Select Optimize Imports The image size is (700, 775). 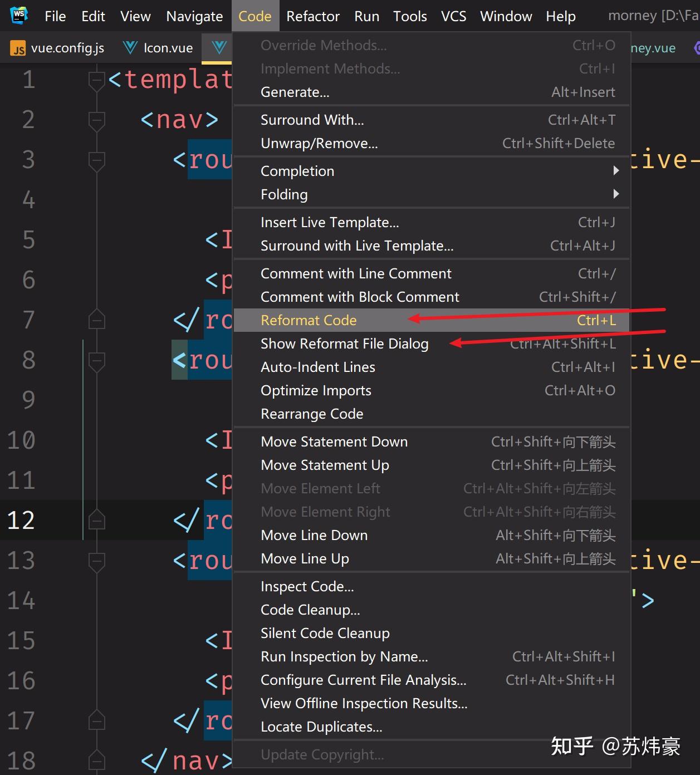[x=432, y=390]
